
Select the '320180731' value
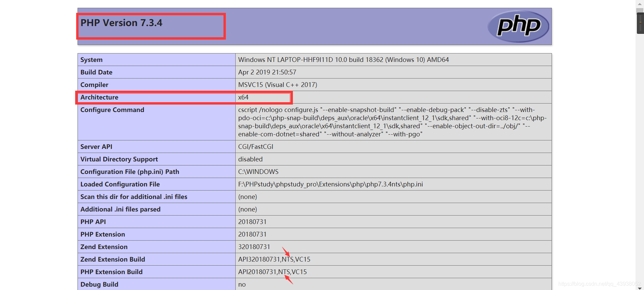tap(254, 247)
